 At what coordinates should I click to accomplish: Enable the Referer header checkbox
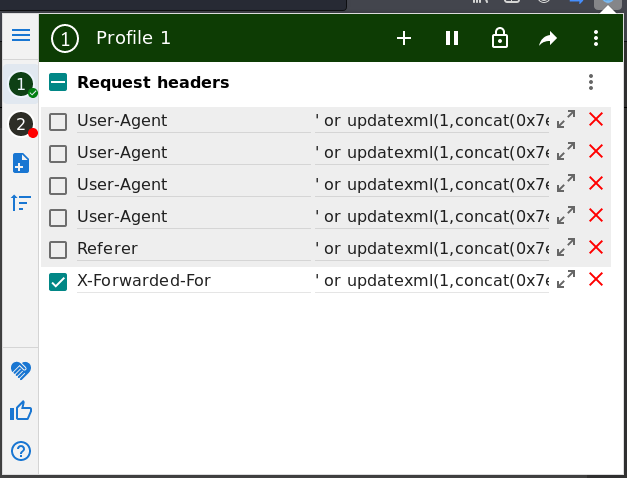(58, 250)
